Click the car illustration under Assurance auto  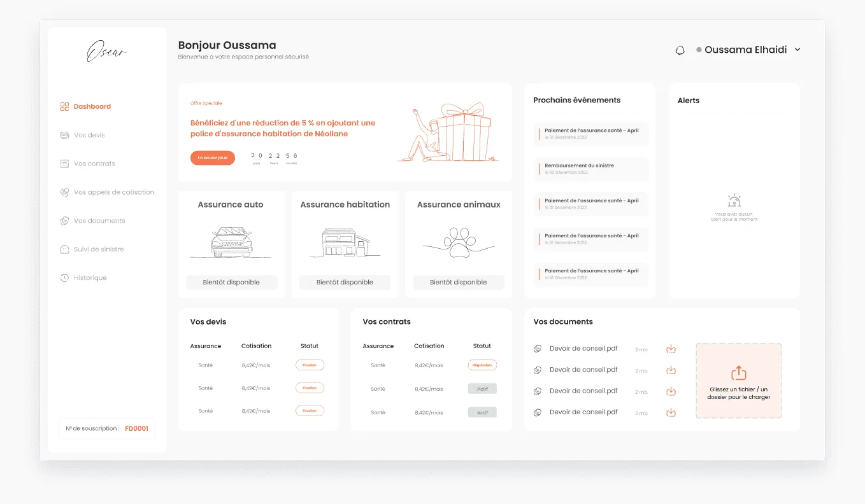[x=231, y=242]
